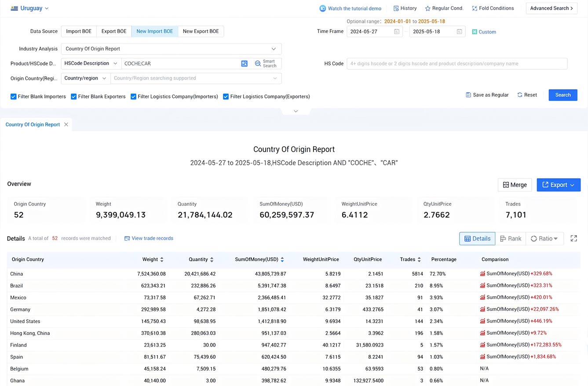This screenshot has width=588, height=386.
Task: Select Export BOE data source
Action: click(114, 31)
